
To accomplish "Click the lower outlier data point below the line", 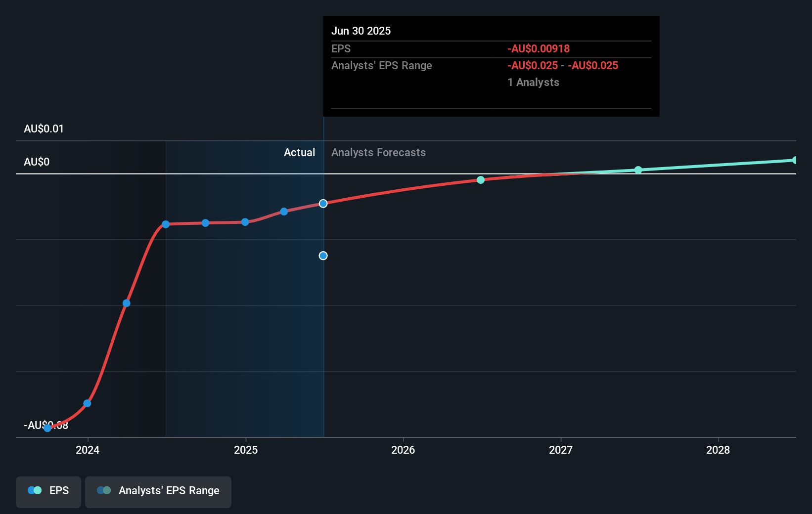I will click(323, 256).
